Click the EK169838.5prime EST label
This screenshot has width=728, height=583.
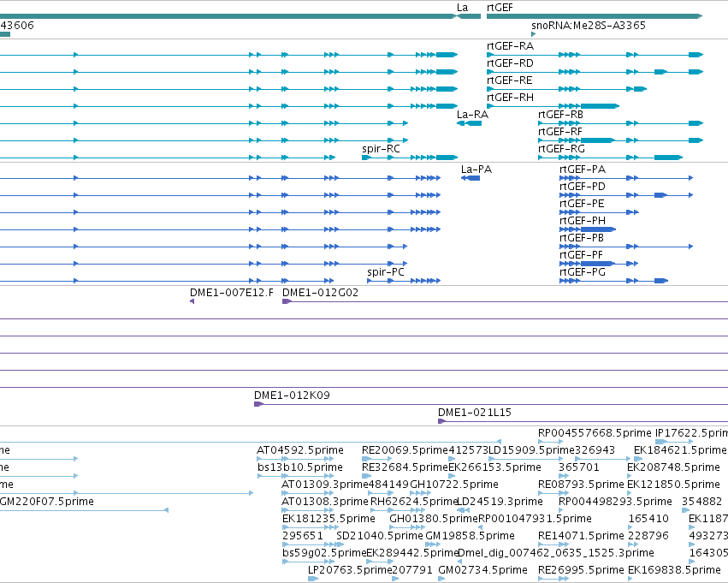674,570
